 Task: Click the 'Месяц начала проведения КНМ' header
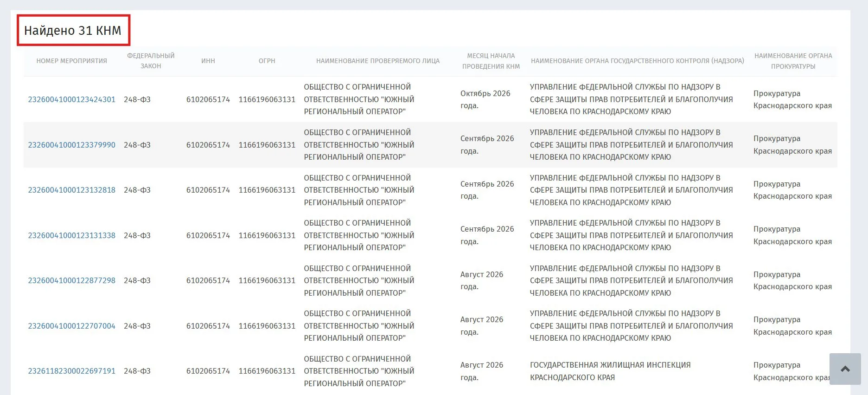[491, 61]
